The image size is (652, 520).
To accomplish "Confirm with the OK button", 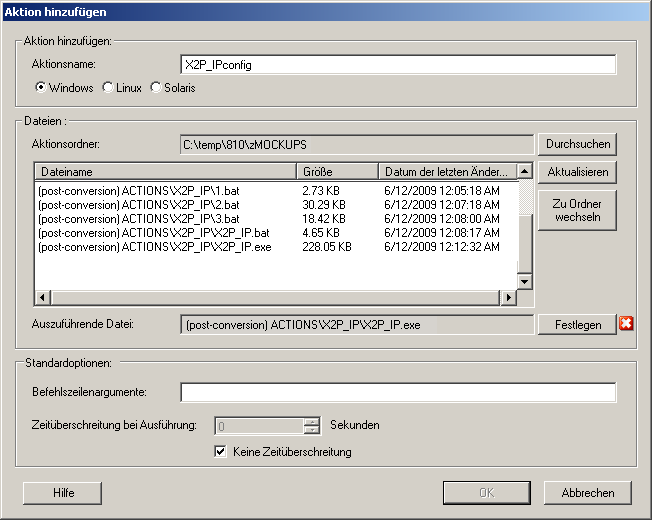I will [487, 493].
